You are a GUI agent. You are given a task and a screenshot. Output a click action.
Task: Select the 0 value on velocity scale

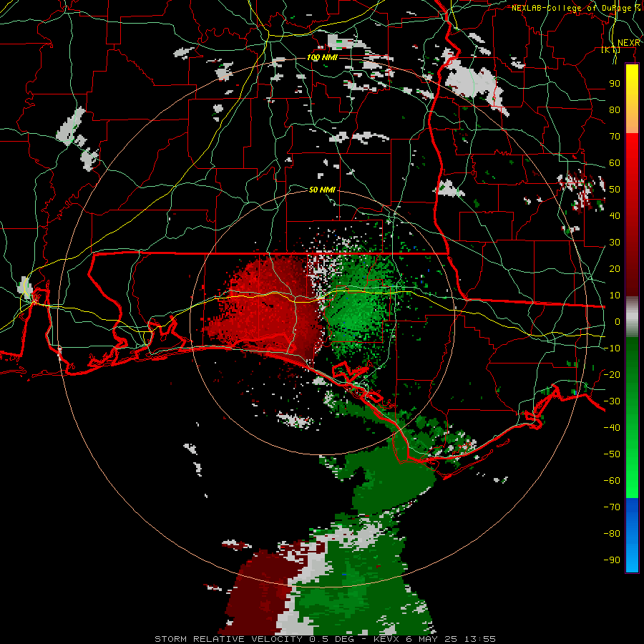pyautogui.click(x=618, y=321)
